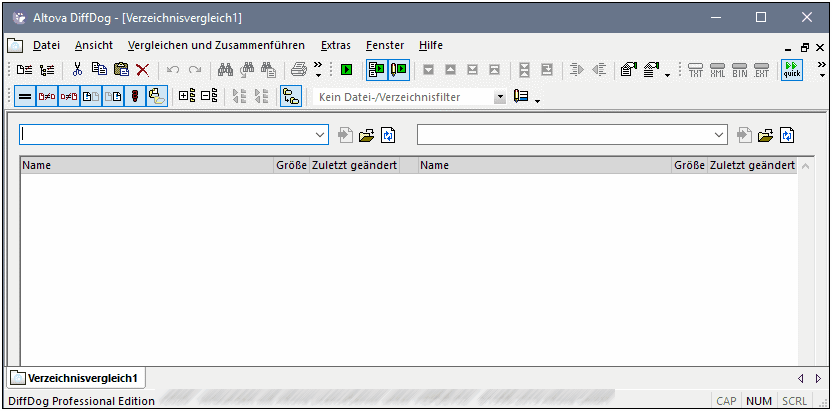Toggle Show Different, Left Newer button
The height and width of the screenshot is (411, 832).
click(x=47, y=97)
